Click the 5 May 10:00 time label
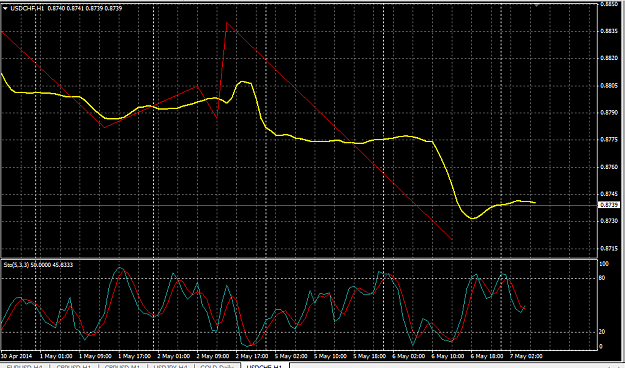The width and height of the screenshot is (625, 368). point(330,356)
